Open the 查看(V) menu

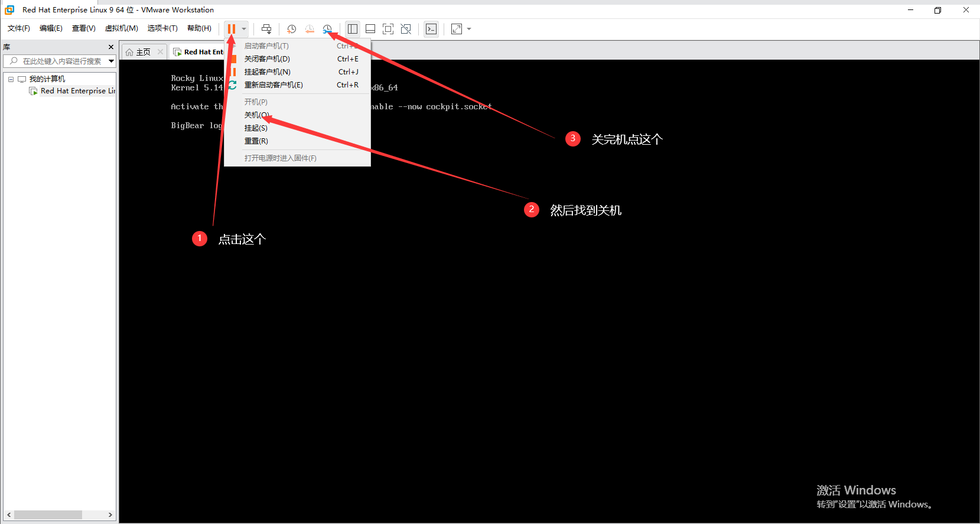(x=83, y=28)
